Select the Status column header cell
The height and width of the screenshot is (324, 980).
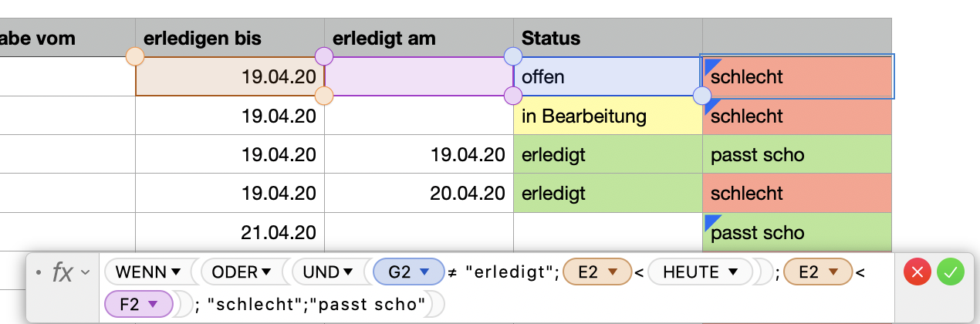(608, 38)
